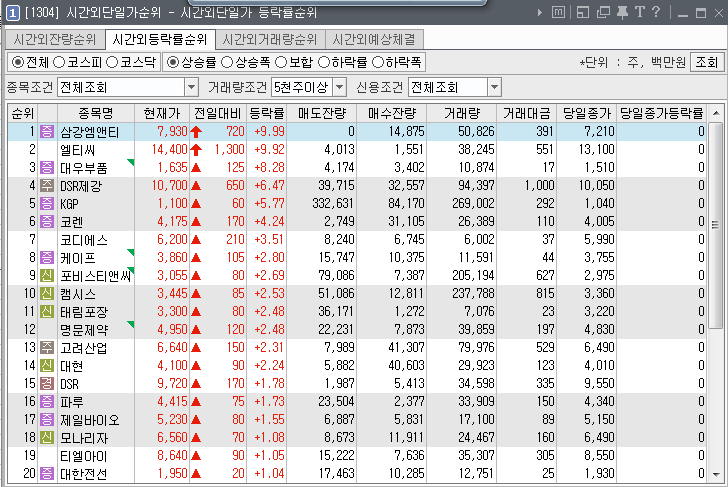Click the 신 badge beside 태림포장
The width and height of the screenshot is (728, 487).
47,312
